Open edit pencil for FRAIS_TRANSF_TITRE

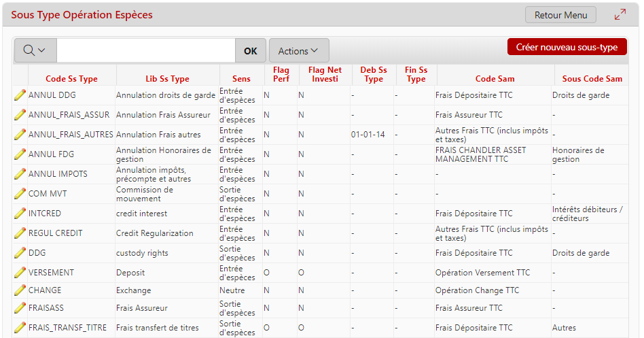(20, 328)
